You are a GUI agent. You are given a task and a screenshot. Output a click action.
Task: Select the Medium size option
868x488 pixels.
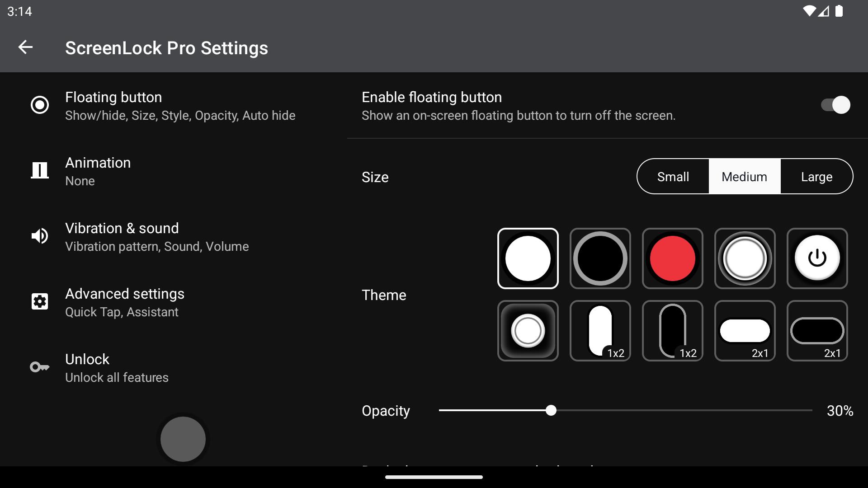745,177
